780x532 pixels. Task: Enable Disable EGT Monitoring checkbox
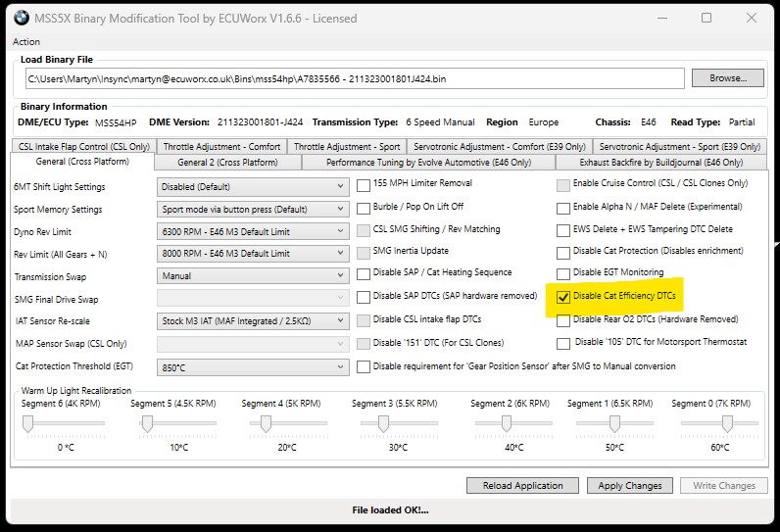coord(563,273)
